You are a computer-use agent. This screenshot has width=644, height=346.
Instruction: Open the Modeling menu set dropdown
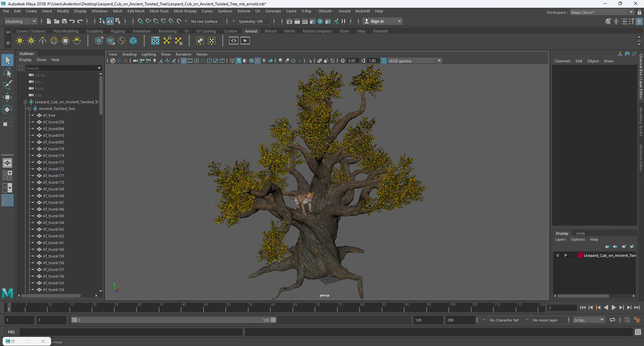coord(21,21)
